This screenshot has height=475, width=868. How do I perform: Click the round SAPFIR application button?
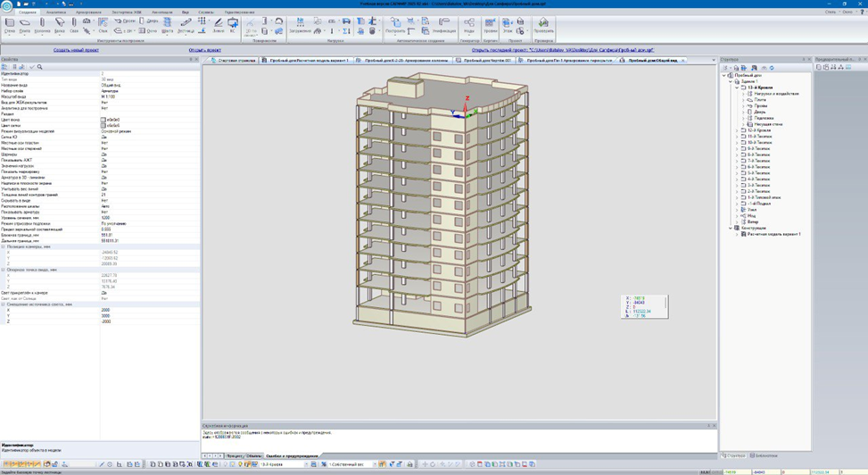(6, 6)
